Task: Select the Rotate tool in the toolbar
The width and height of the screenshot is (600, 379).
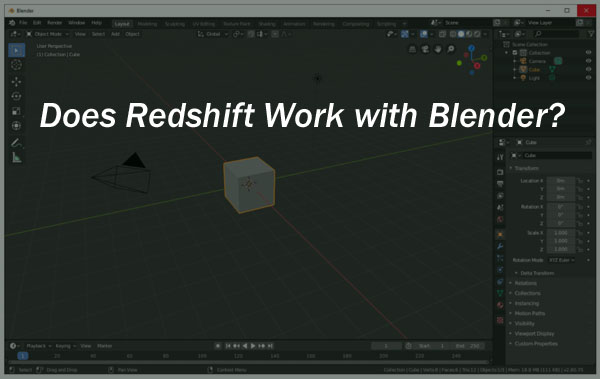Action: 16,96
